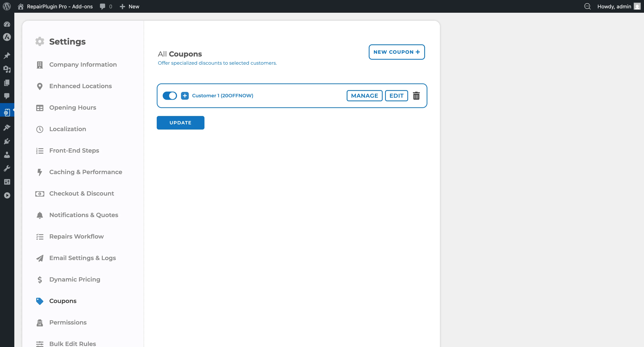Click the NEW COUPON button

coord(397,52)
